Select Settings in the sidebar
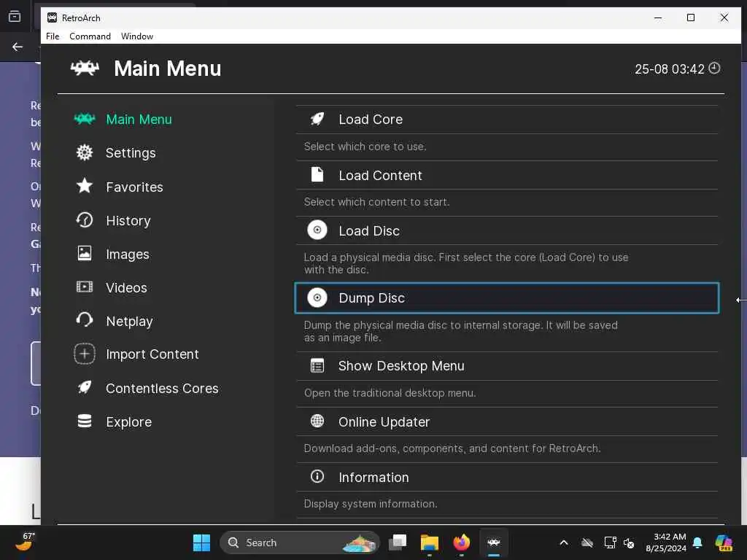This screenshot has width=747, height=560. point(131,153)
